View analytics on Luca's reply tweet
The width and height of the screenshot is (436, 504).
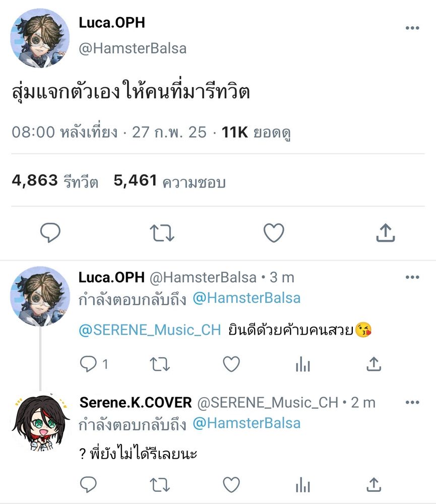pyautogui.click(x=302, y=364)
